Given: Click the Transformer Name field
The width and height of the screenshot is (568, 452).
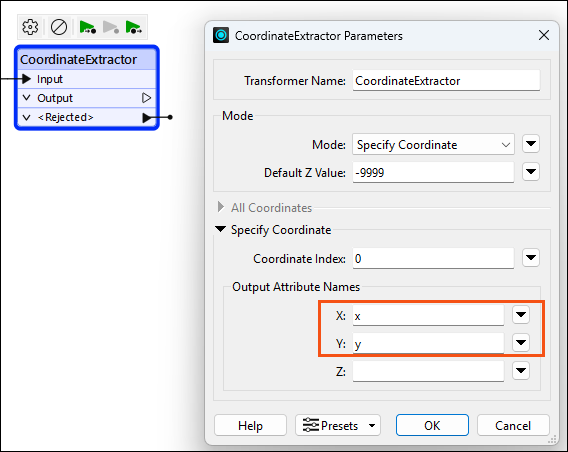Looking at the screenshot, I should click(446, 80).
